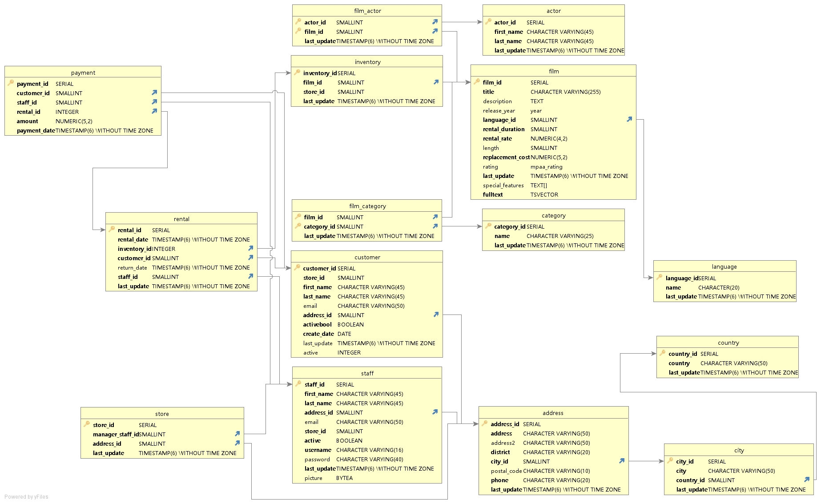Click the foreign key arrow on film_category's category_id
Screen dimensions: 821x504
point(435,226)
